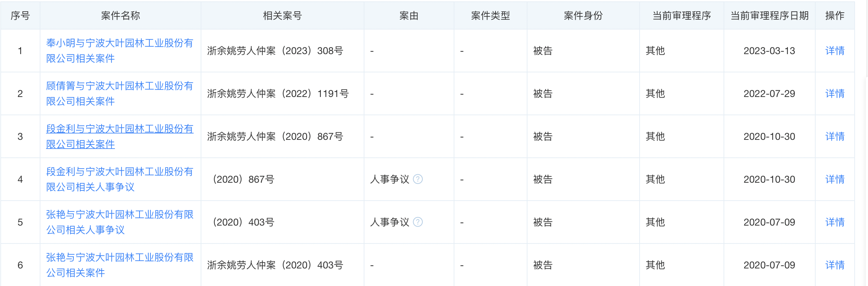Click help icon beside 人事争议 in row 5

[x=417, y=222]
